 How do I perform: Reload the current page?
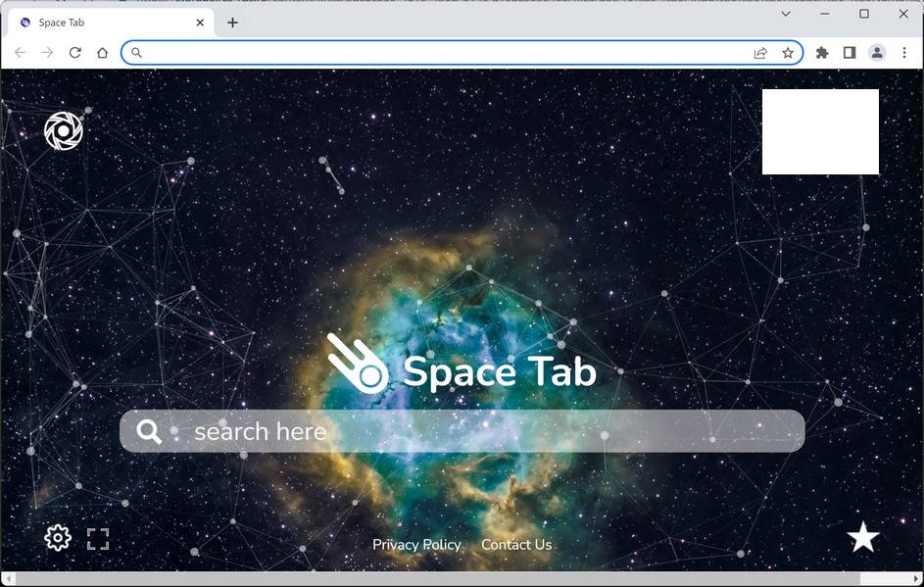pyautogui.click(x=74, y=53)
